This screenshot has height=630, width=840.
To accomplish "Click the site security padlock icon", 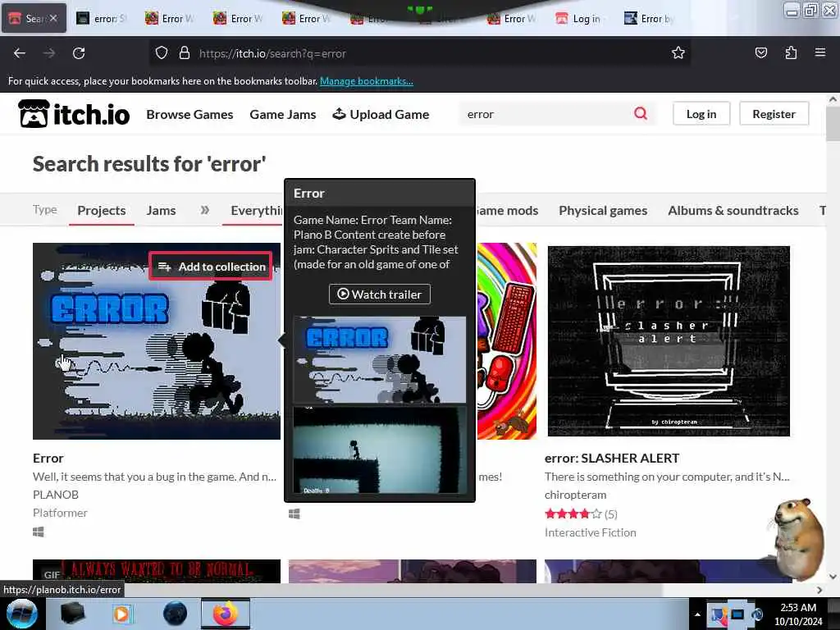I will click(185, 53).
